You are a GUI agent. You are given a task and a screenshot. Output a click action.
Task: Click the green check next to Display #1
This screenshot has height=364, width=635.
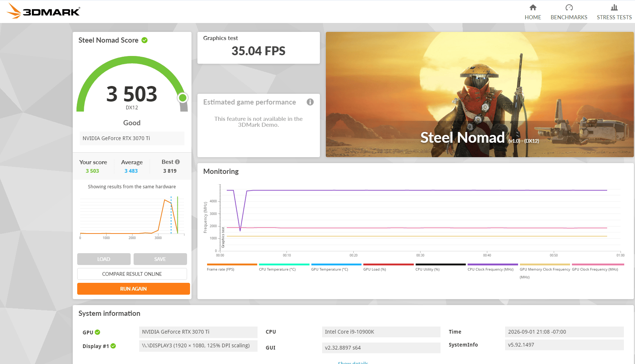tap(113, 346)
